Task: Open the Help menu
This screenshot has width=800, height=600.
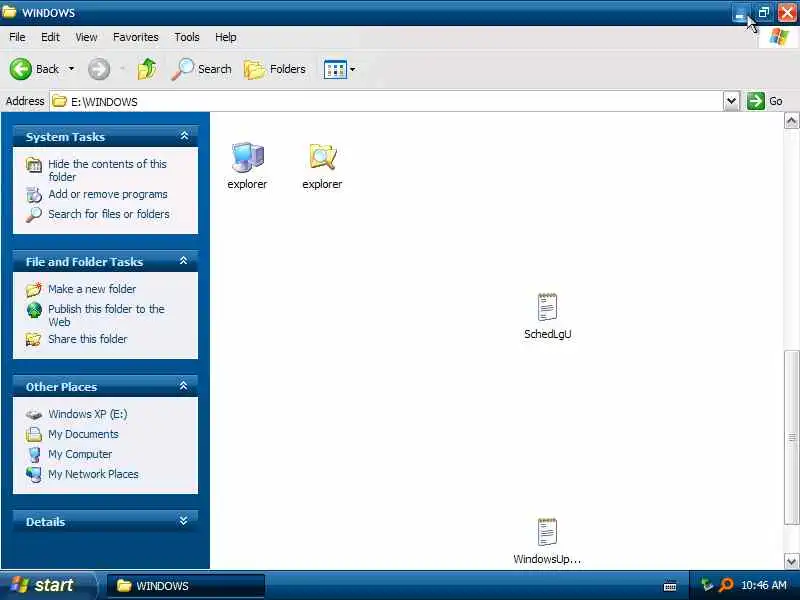Action: (226, 37)
